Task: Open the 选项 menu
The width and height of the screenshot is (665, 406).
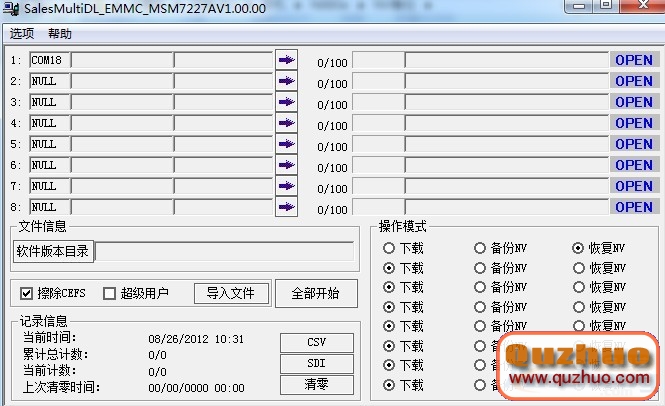Action: coord(22,34)
